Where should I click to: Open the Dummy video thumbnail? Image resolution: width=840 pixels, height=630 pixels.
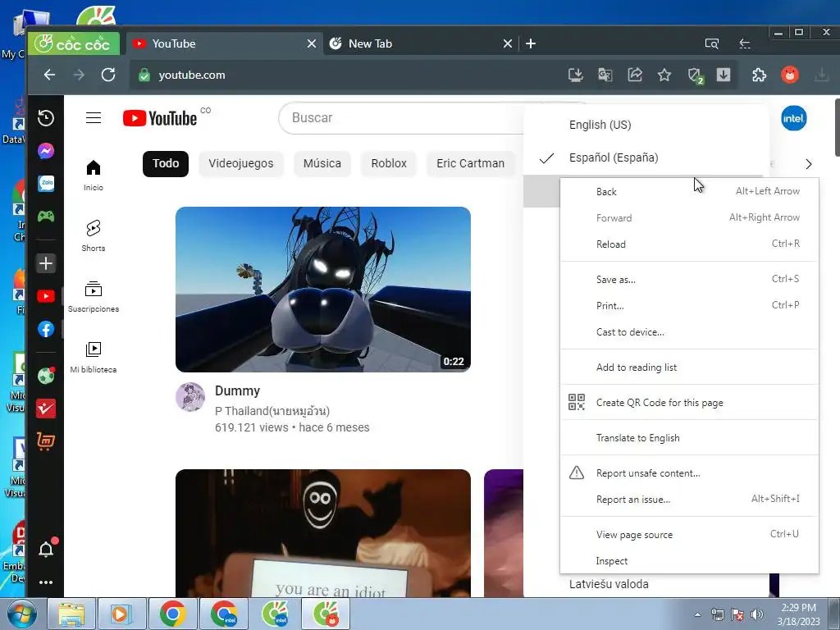click(323, 290)
